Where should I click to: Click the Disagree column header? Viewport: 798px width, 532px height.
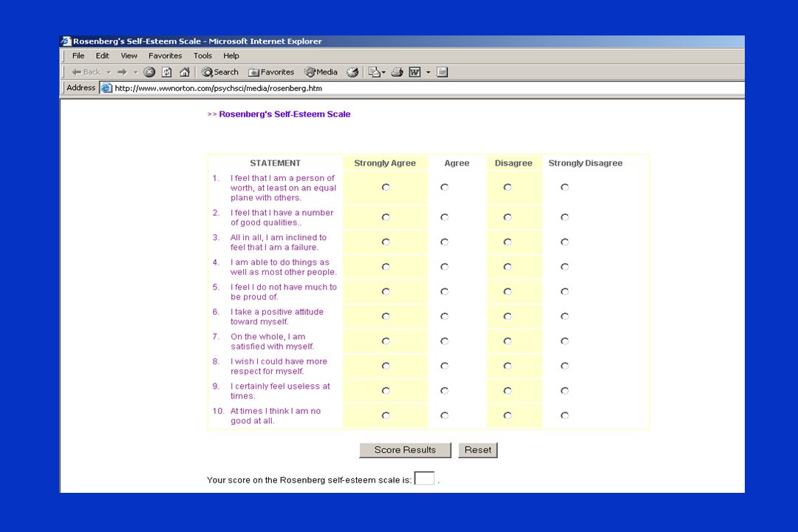pos(514,163)
